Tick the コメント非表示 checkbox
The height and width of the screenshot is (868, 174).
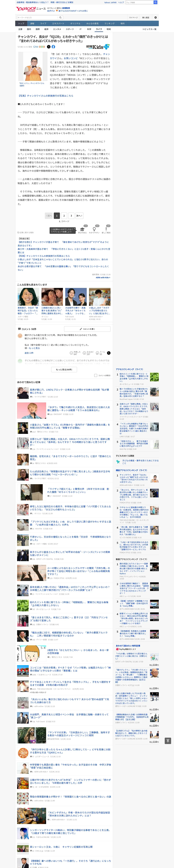(96, 375)
